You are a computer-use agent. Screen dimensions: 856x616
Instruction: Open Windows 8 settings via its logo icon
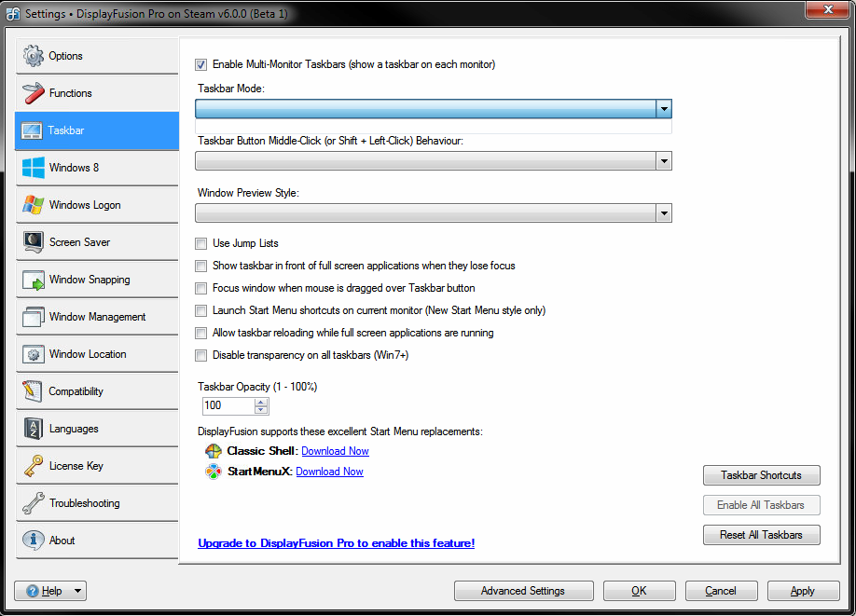click(x=34, y=168)
